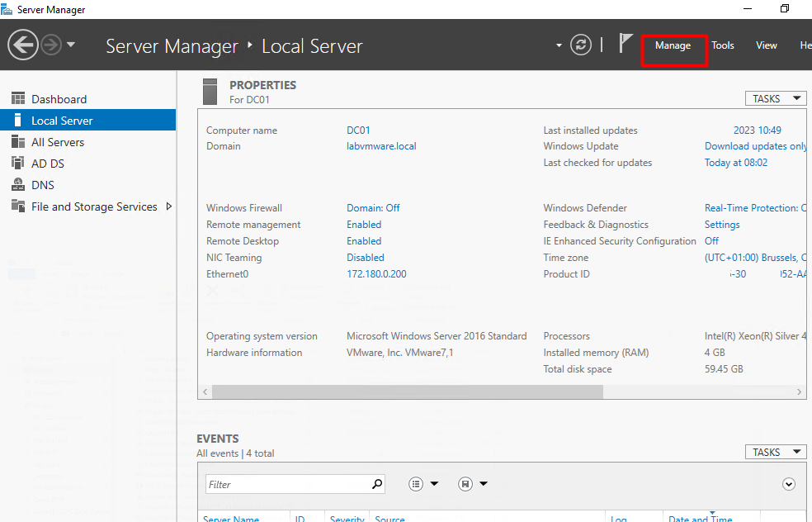Click the Dashboard grid icon

[18, 98]
